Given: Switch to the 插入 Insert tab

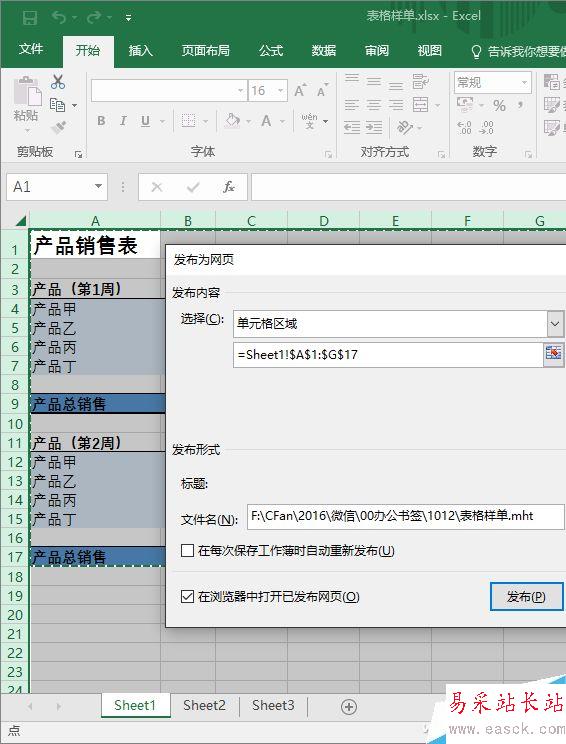Looking at the screenshot, I should click(140, 50).
